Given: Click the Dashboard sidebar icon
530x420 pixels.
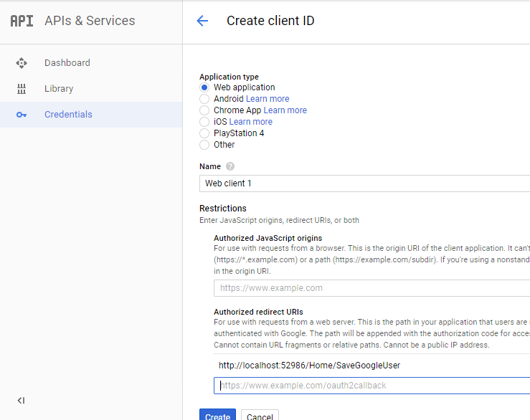Looking at the screenshot, I should point(22,63).
